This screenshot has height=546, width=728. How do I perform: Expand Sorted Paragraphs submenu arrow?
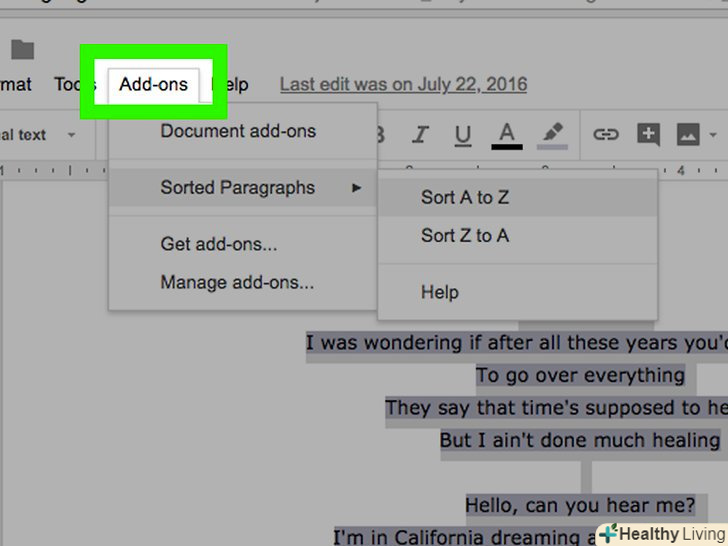click(356, 188)
